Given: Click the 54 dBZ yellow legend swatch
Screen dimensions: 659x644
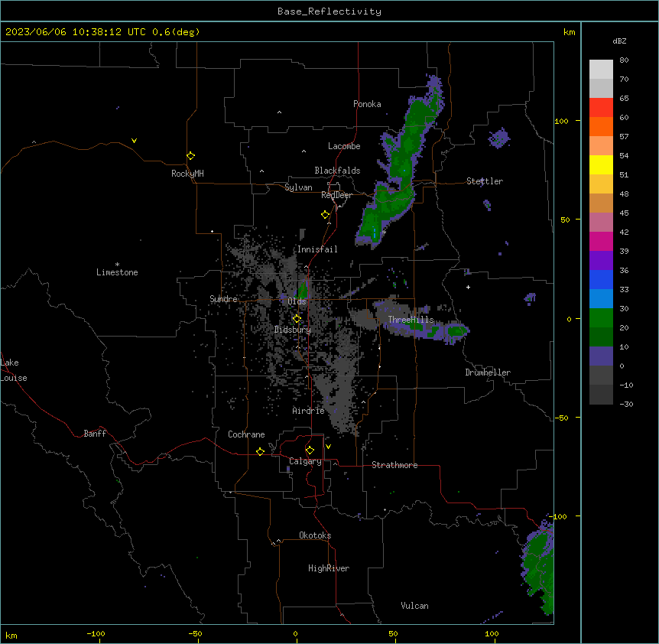Looking at the screenshot, I should pos(601,164).
